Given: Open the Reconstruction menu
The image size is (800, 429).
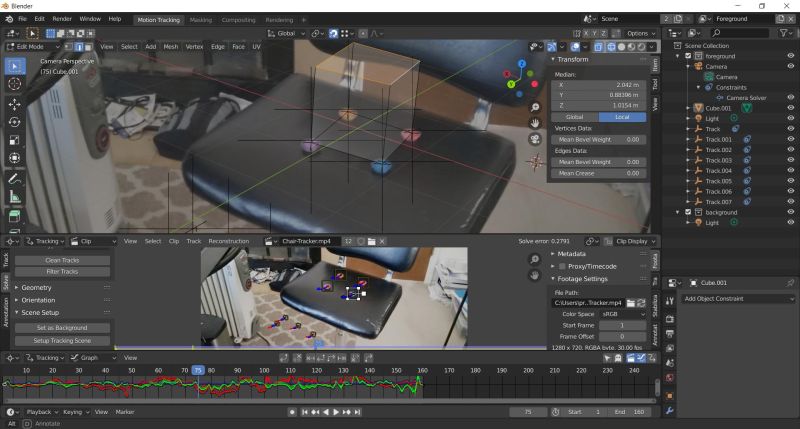Looking at the screenshot, I should pos(229,241).
